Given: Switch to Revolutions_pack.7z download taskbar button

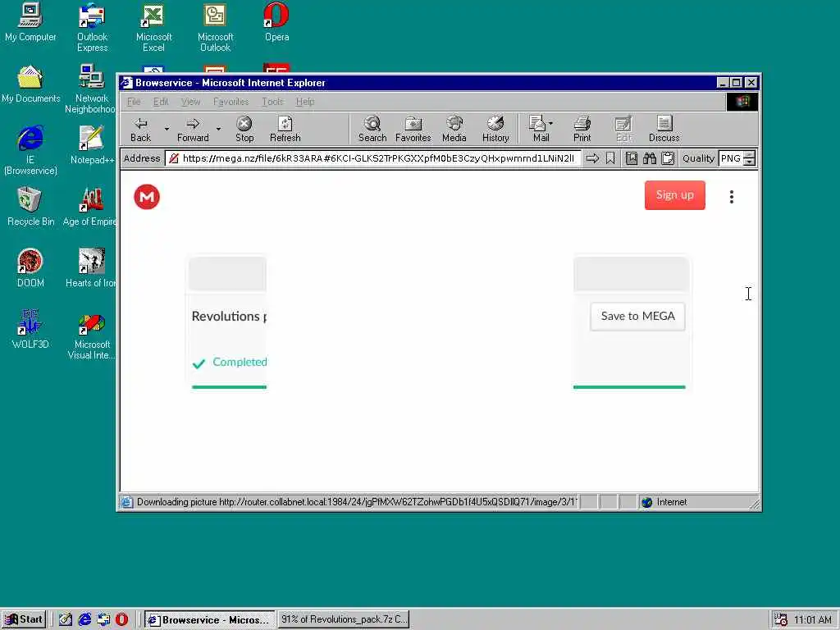Looking at the screenshot, I should pos(344,620).
